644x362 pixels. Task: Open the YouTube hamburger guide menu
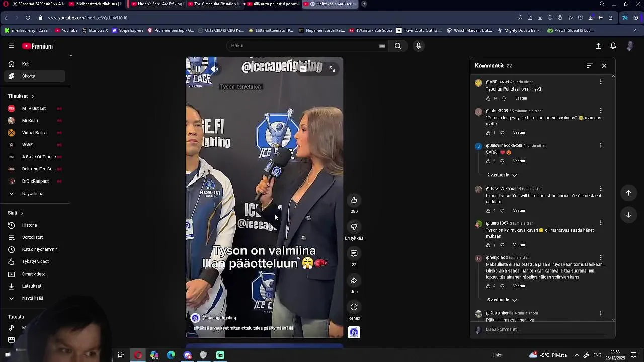point(11,46)
